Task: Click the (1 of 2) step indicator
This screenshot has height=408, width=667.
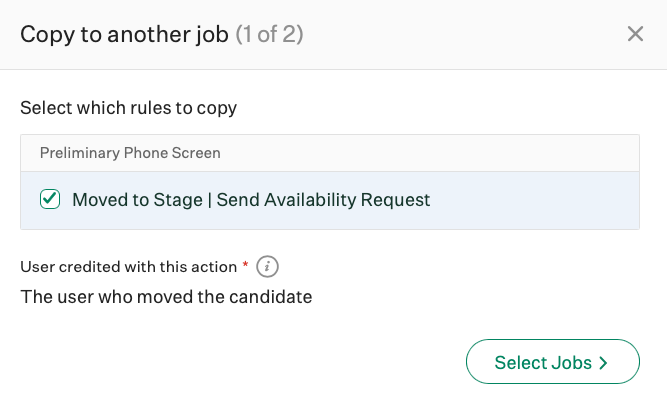Action: point(270,34)
